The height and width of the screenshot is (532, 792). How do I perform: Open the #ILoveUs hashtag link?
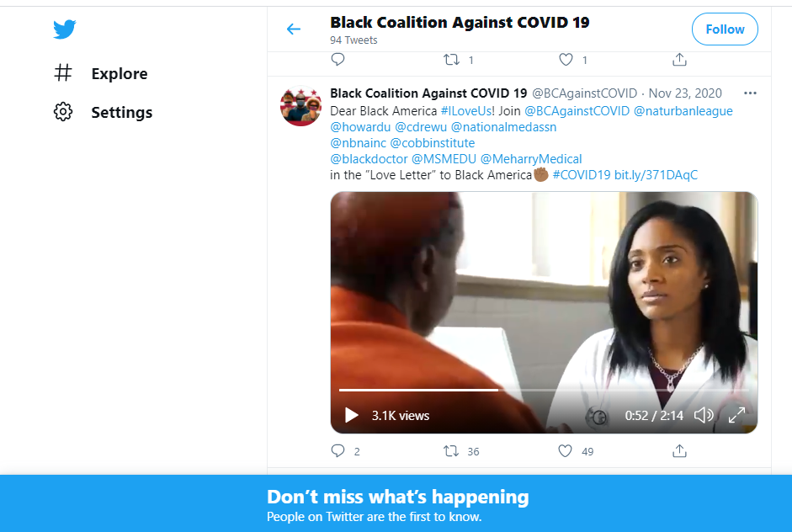[x=465, y=111]
